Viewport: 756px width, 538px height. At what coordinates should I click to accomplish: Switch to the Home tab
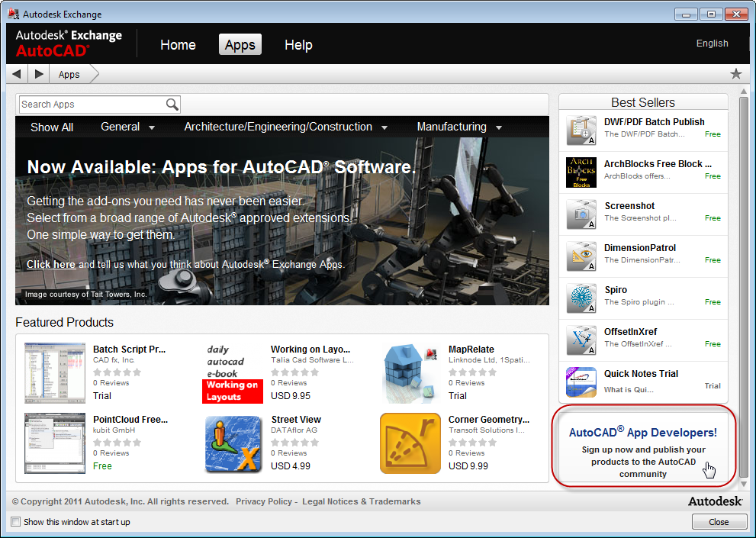178,45
